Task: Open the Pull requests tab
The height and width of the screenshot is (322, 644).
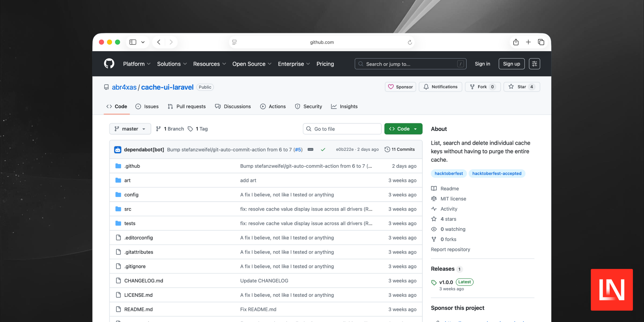Action: click(186, 107)
